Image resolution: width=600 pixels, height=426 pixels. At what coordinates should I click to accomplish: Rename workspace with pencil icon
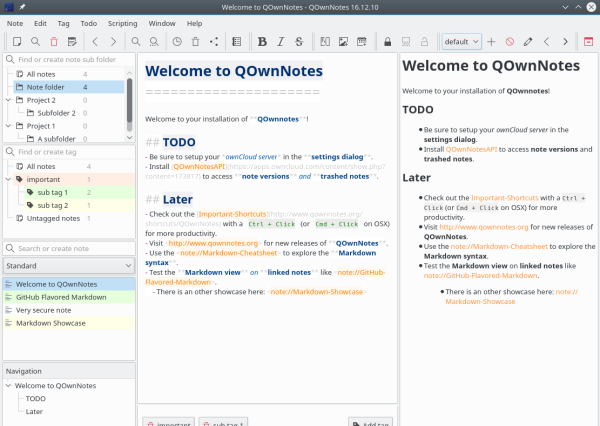[x=528, y=41]
